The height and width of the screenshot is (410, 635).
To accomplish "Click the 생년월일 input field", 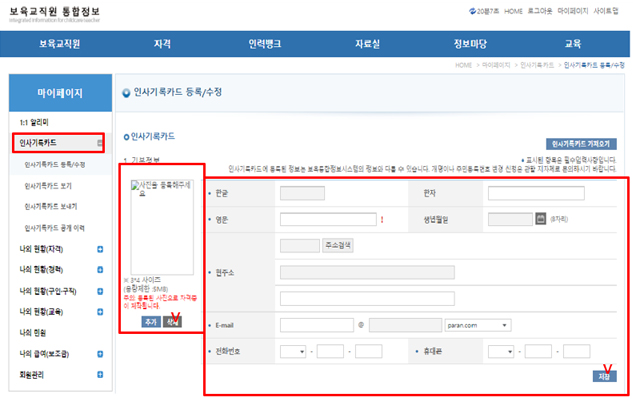I will 510,219.
